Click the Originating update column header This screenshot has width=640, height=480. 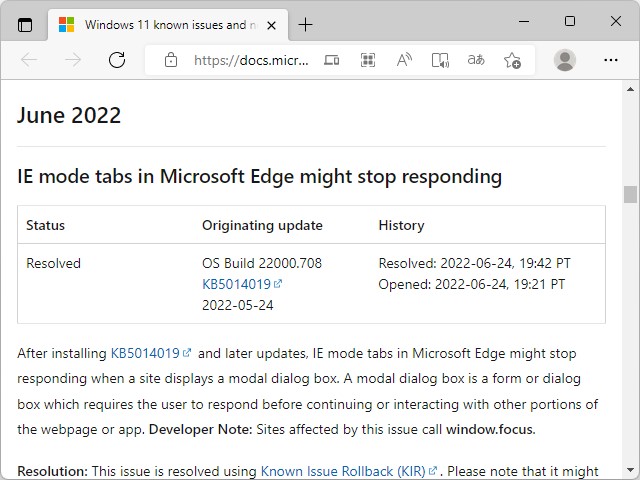[x=262, y=225]
